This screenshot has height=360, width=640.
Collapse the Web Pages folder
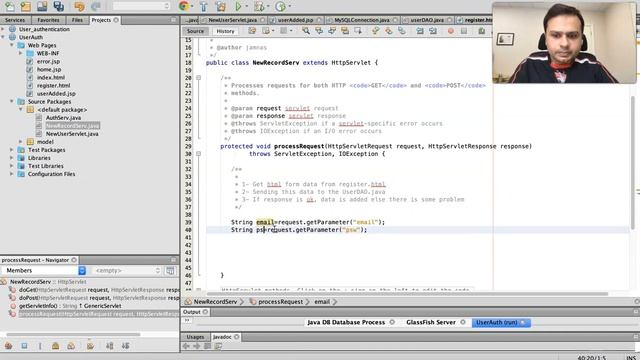tap(12, 45)
